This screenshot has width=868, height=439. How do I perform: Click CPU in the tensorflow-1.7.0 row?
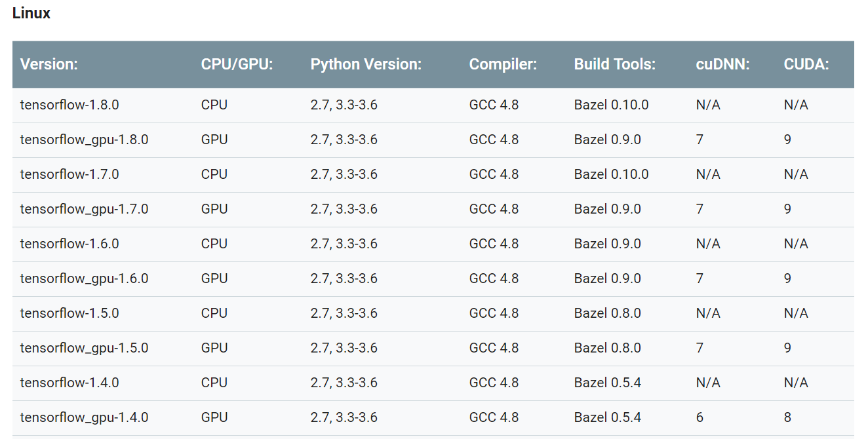[214, 174]
